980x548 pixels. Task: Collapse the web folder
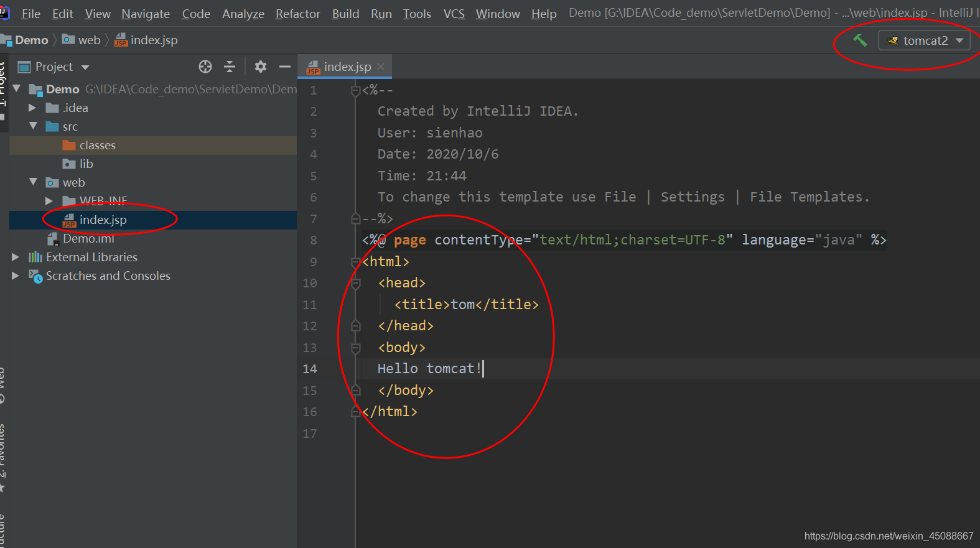coord(33,182)
